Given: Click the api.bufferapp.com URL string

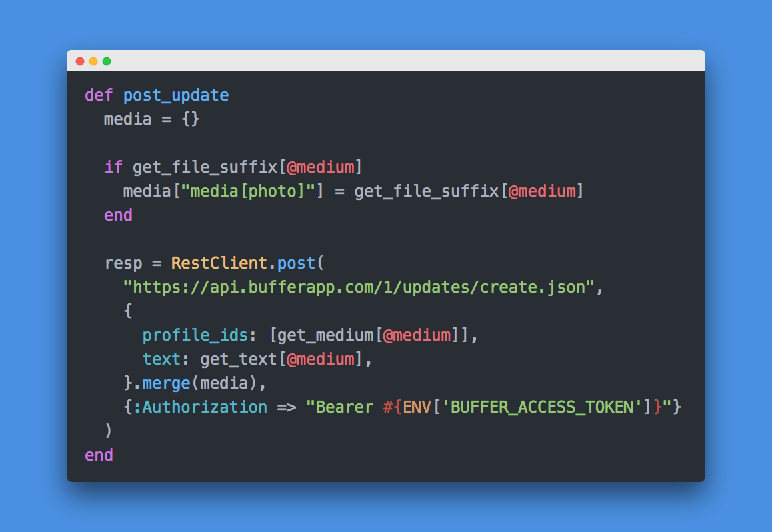Looking at the screenshot, I should (359, 287).
